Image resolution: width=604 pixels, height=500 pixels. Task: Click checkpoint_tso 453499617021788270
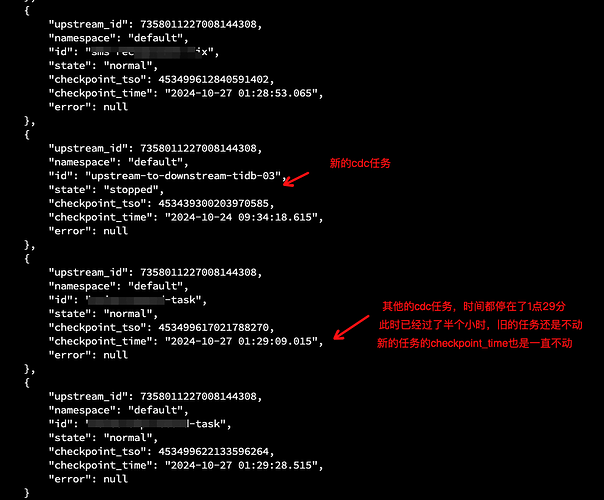coord(213,328)
